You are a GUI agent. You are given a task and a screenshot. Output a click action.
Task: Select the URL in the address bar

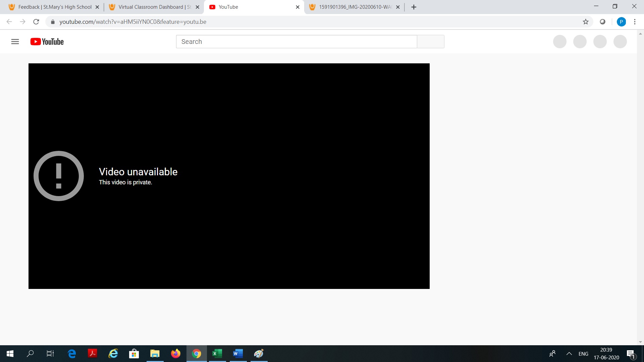click(x=133, y=22)
